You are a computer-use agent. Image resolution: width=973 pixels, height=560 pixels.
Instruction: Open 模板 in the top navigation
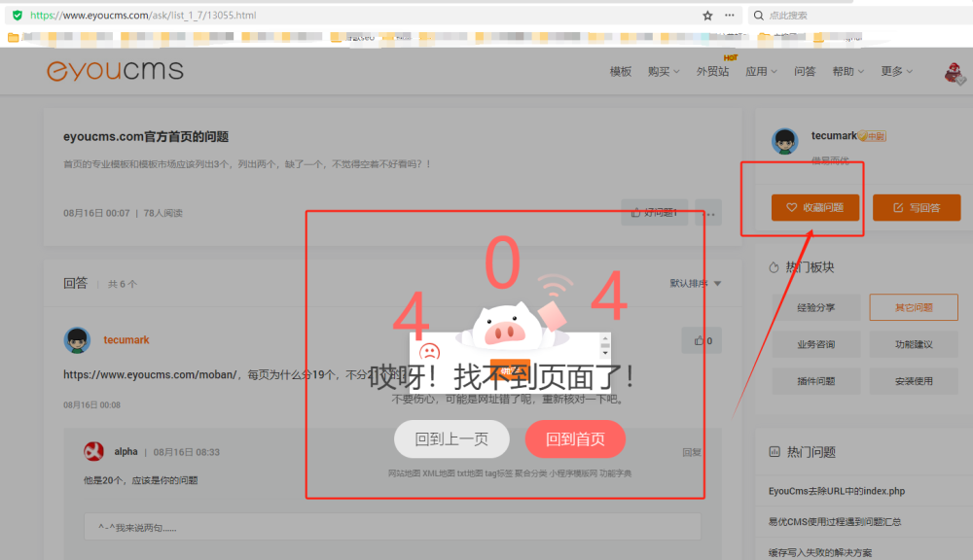coord(621,72)
